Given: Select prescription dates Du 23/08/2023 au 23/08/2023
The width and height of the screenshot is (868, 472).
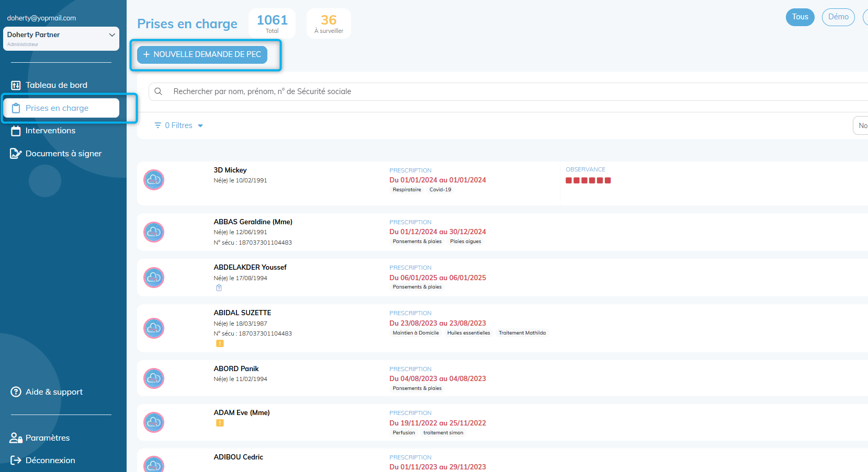Looking at the screenshot, I should point(437,324).
